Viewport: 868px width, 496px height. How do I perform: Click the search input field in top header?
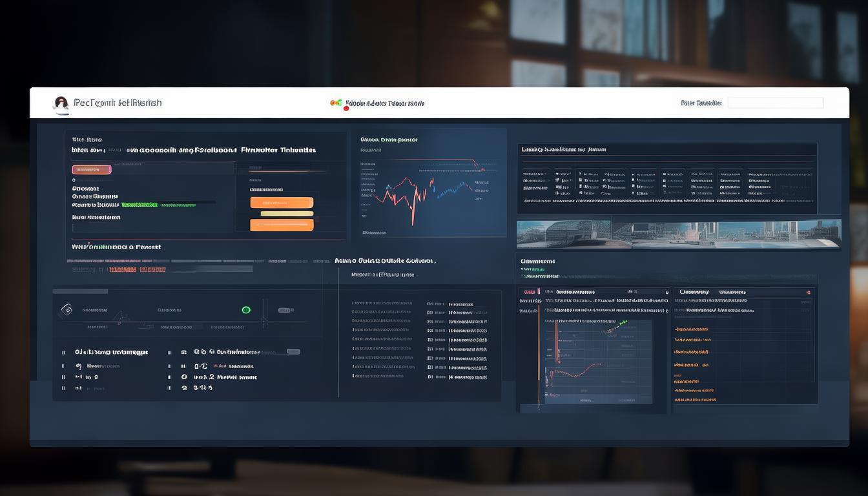775,103
